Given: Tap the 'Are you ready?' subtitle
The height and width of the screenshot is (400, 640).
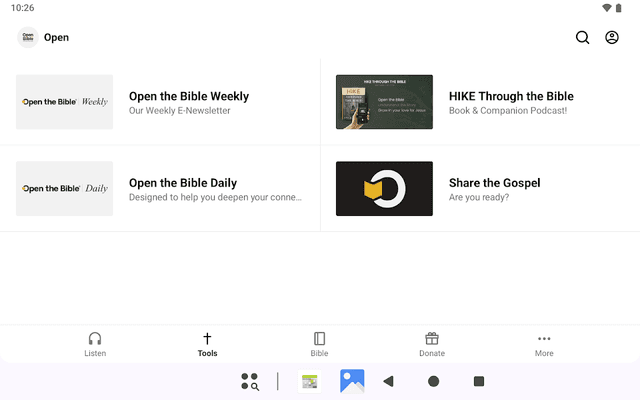Looking at the screenshot, I should tap(479, 197).
